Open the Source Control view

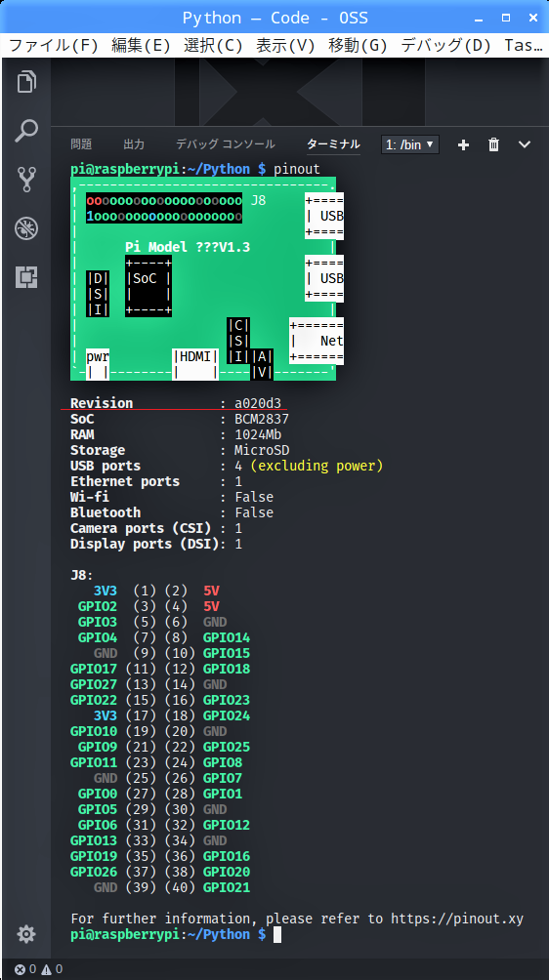click(x=26, y=180)
